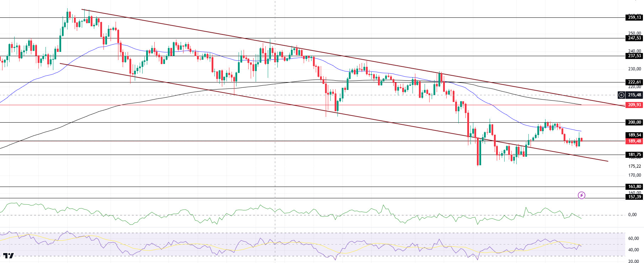The width and height of the screenshot is (644, 263).
Task: Click the red 189,48 last price label
Action: coord(634,141)
